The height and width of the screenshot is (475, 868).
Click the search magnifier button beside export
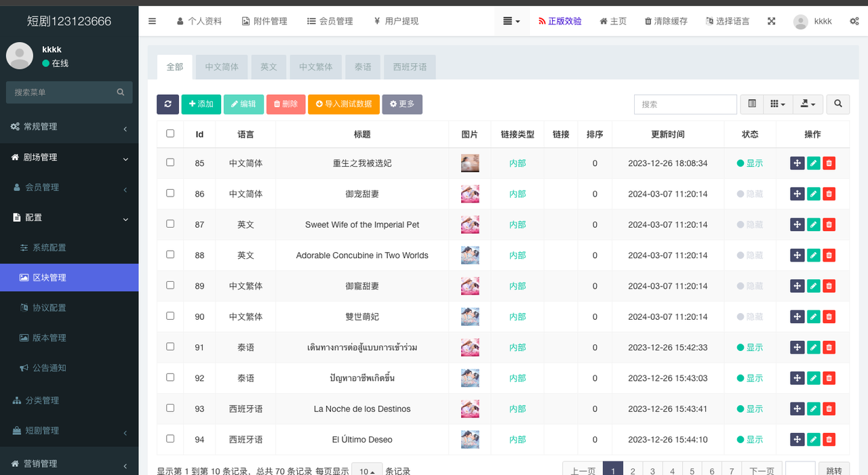point(838,104)
